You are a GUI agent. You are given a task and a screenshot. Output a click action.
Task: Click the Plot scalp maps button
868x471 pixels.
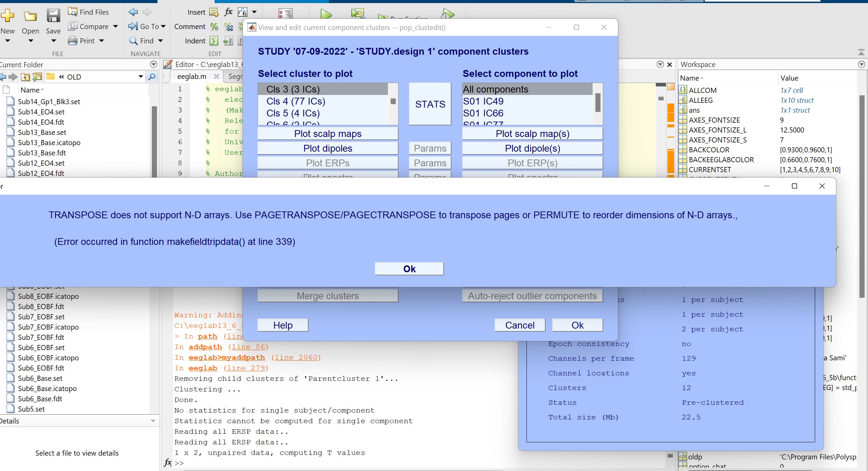[328, 134]
